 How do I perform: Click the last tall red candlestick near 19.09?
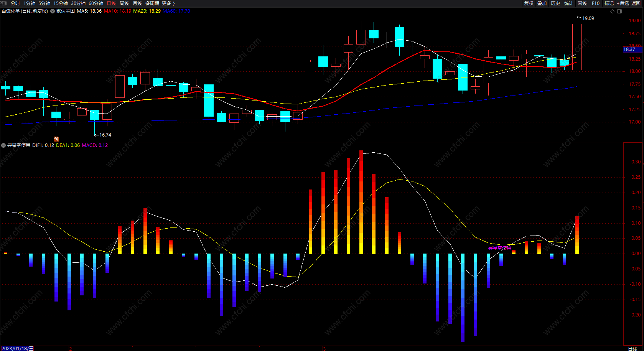[577, 47]
